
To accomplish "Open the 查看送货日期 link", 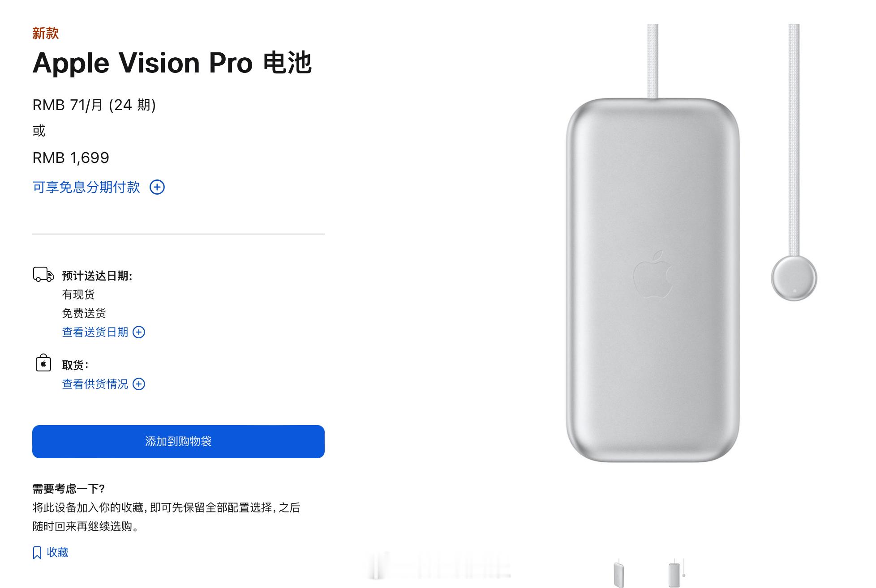I will point(95,332).
